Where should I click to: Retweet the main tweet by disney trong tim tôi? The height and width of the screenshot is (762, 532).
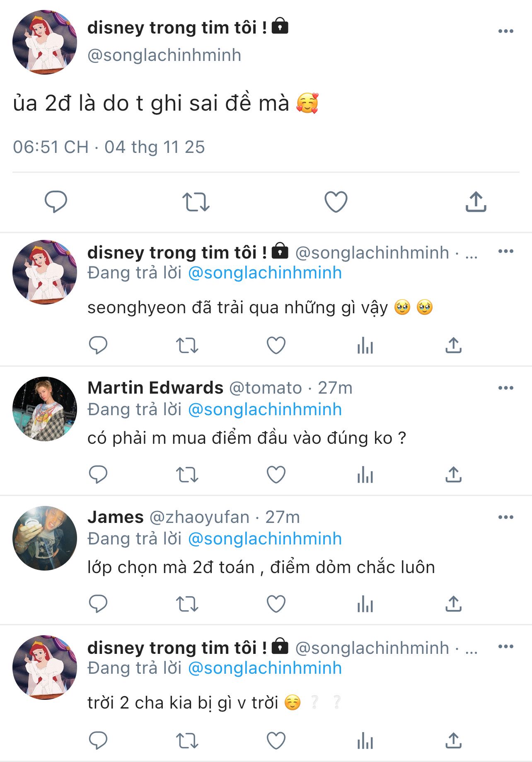pyautogui.click(x=196, y=202)
